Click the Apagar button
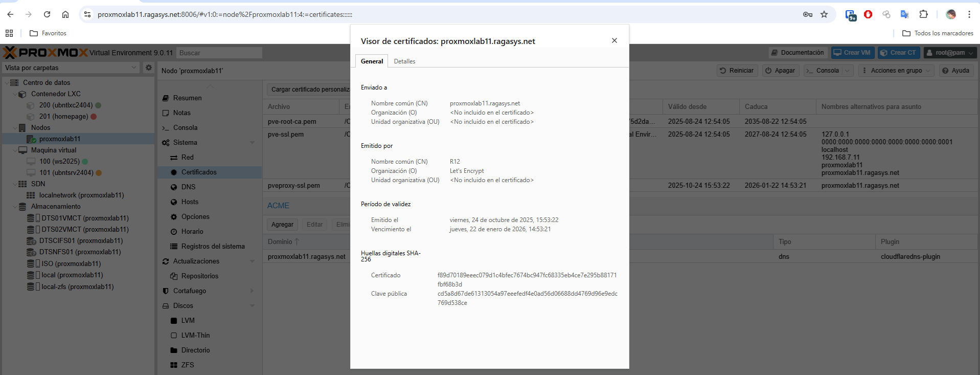 [x=781, y=71]
